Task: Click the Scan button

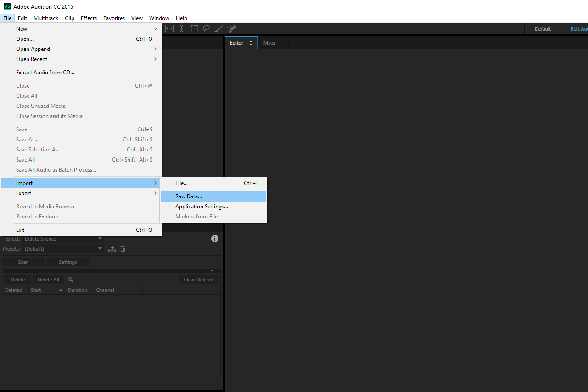Action: click(23, 262)
